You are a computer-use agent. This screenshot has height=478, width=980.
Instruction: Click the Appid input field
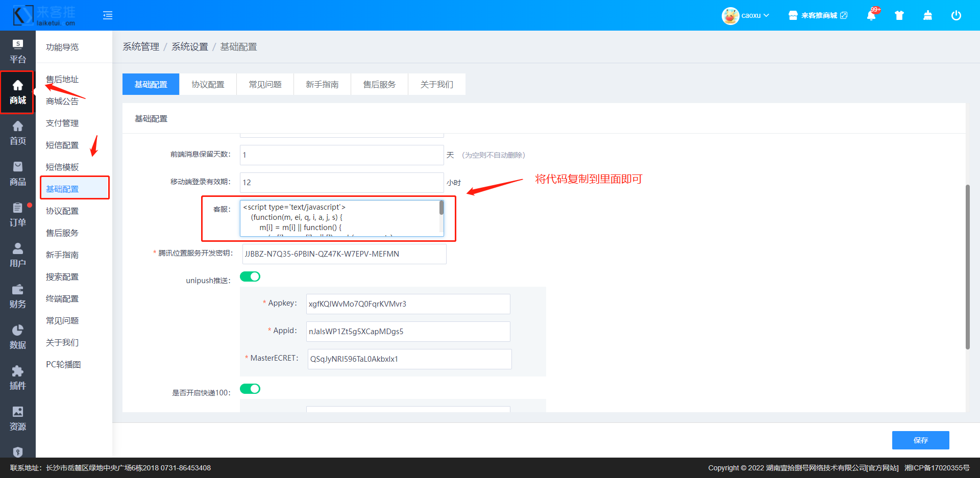(408, 331)
